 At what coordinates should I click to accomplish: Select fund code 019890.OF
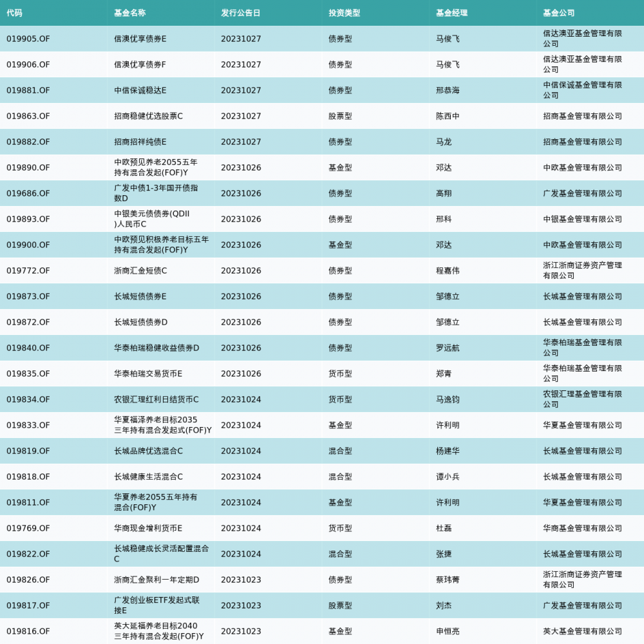coord(28,167)
